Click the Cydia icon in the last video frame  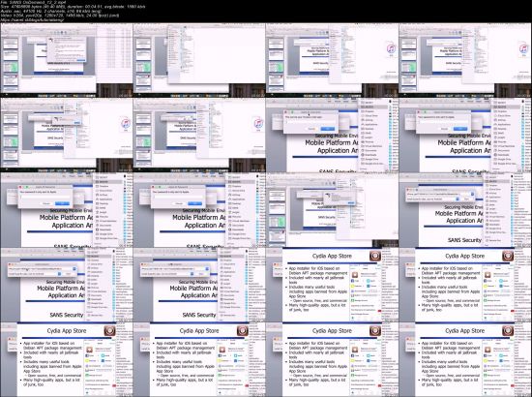click(508, 331)
